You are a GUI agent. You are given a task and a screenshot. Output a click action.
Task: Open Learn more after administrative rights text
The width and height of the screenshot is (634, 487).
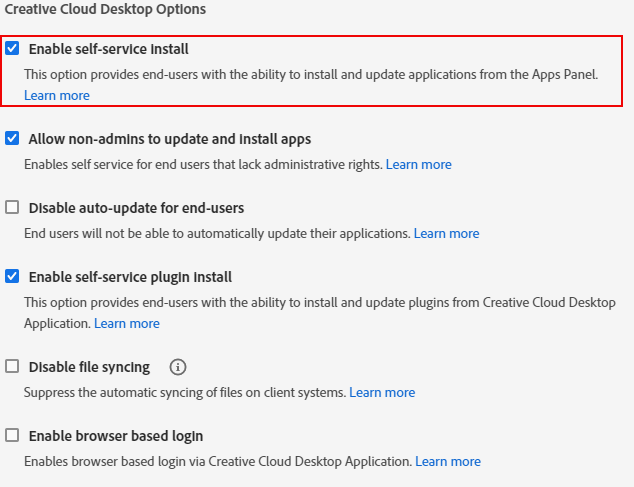[418, 165]
